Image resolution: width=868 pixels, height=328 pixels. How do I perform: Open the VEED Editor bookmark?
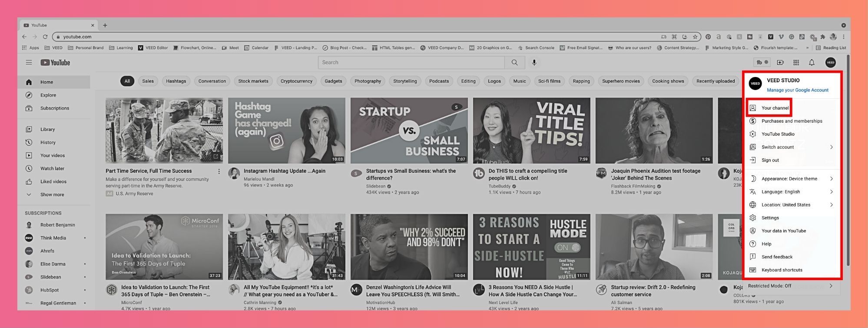coord(153,48)
